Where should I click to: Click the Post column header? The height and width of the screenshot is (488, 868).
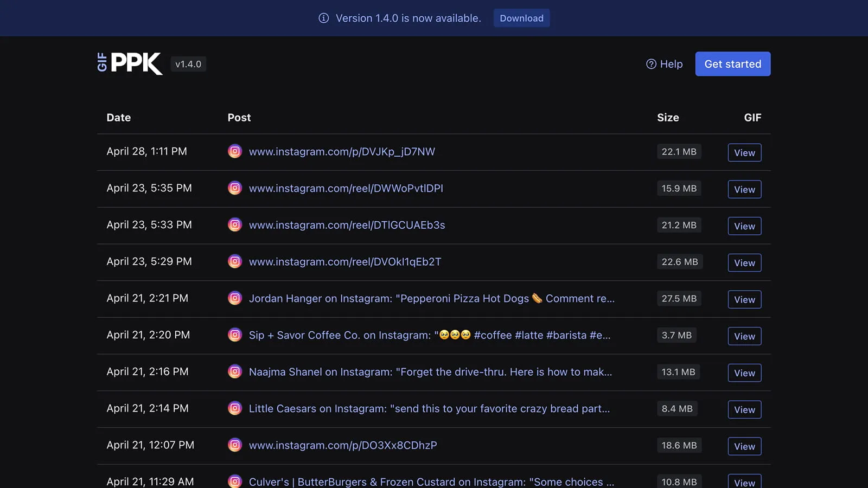point(239,118)
